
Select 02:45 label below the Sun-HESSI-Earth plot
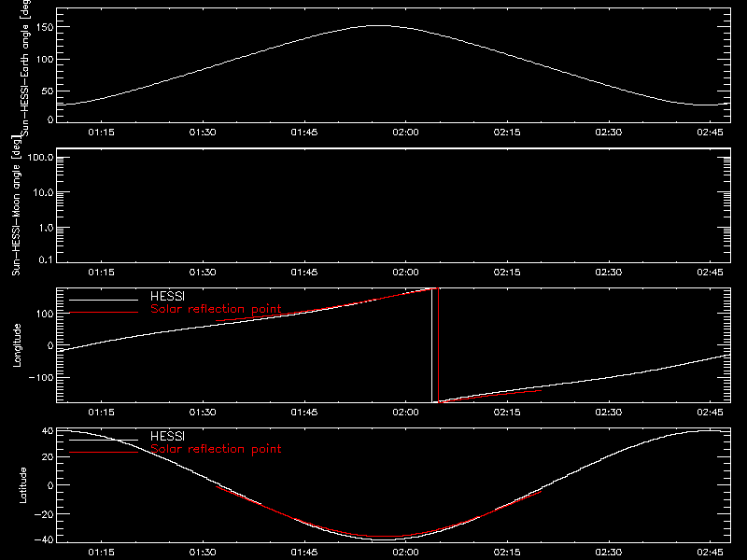[x=710, y=133]
